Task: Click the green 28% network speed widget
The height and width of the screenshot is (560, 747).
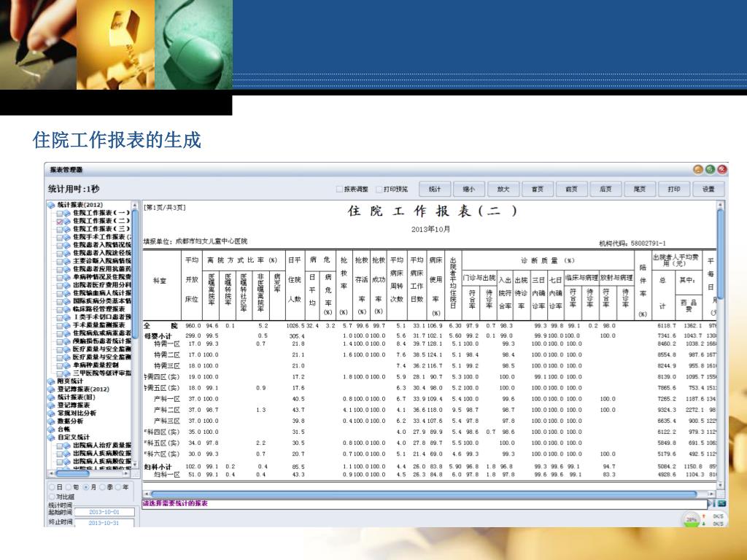Action: click(692, 519)
